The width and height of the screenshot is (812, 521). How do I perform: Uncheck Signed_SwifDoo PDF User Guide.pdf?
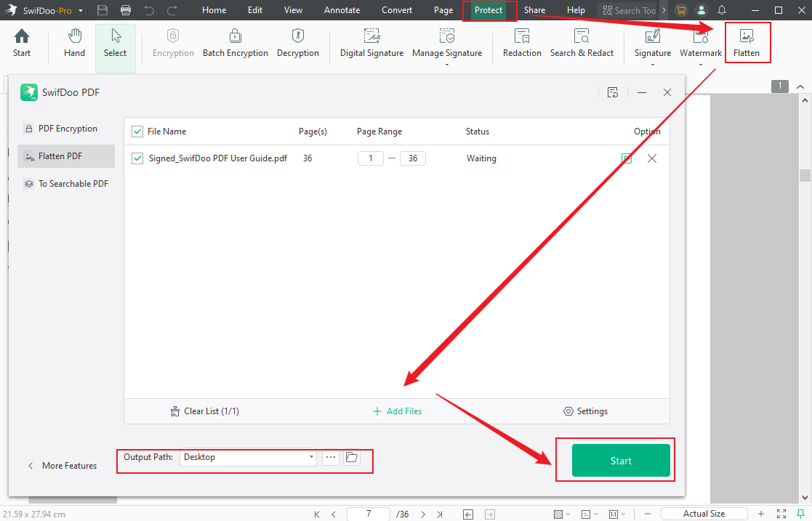click(x=137, y=158)
